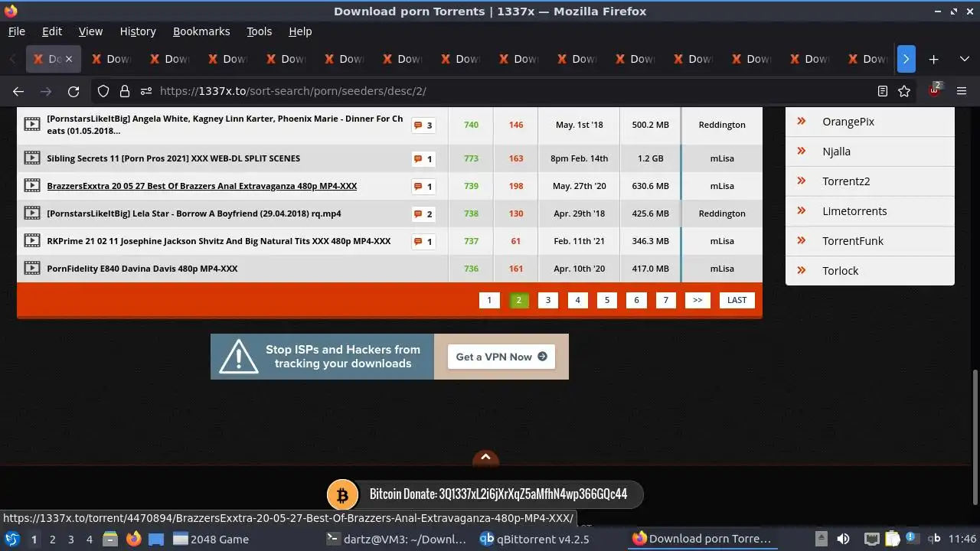Click the seeders value 773
The image size is (980, 551).
pos(471,158)
